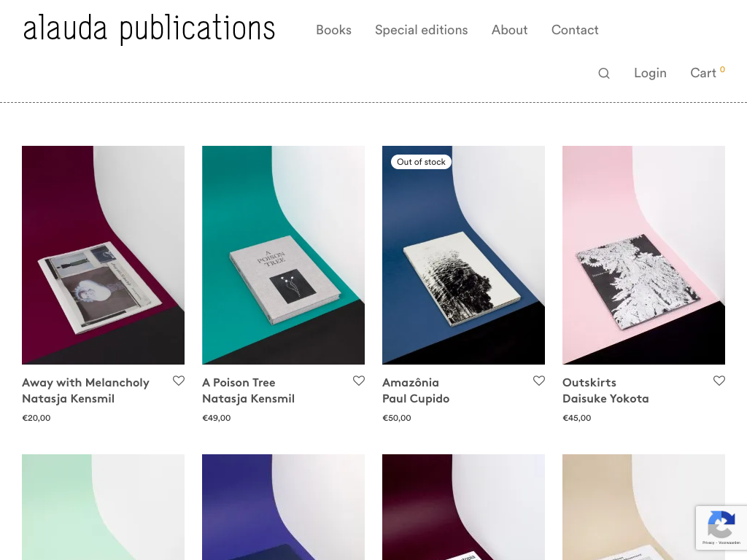Go to Special editions page

point(421,30)
